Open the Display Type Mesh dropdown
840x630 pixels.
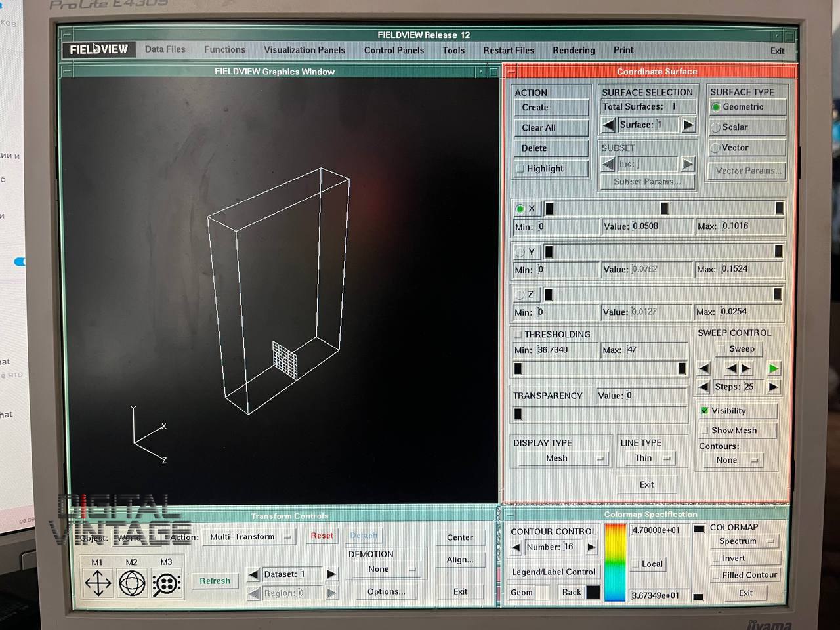561,458
